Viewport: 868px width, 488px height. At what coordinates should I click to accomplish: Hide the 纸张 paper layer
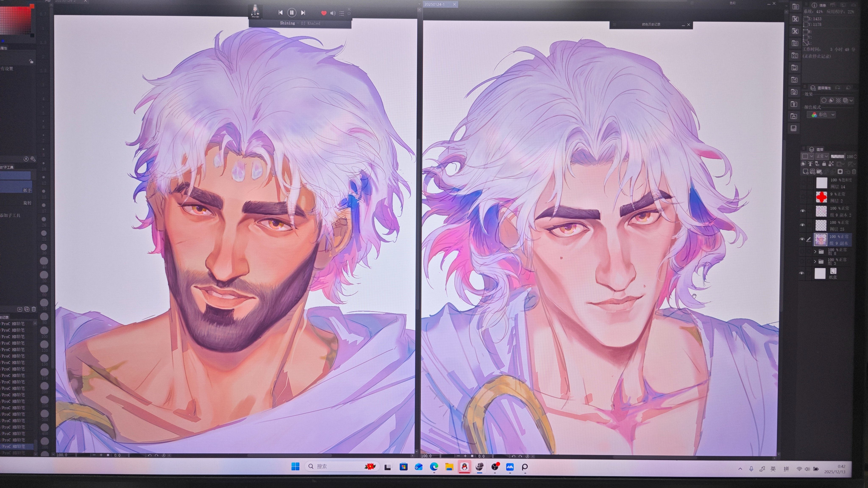point(802,273)
